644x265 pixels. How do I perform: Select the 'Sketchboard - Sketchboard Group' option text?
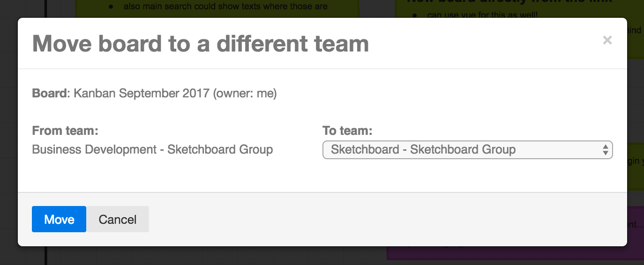pos(423,150)
